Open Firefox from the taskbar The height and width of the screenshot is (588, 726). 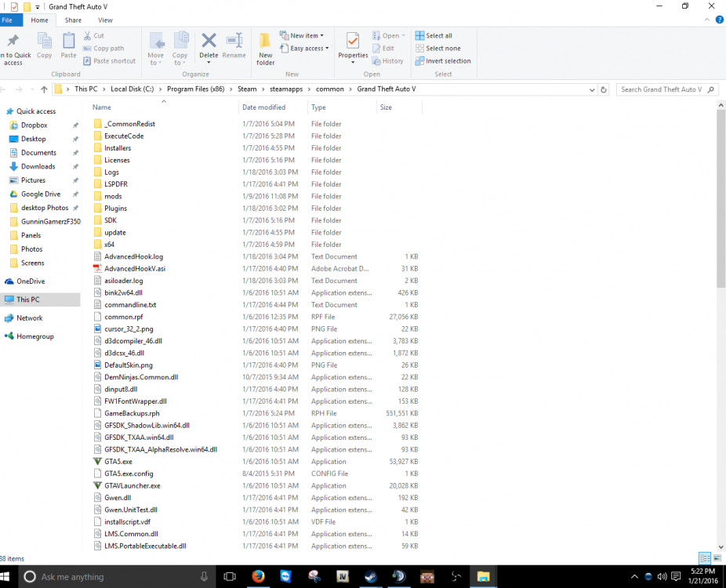pos(259,576)
